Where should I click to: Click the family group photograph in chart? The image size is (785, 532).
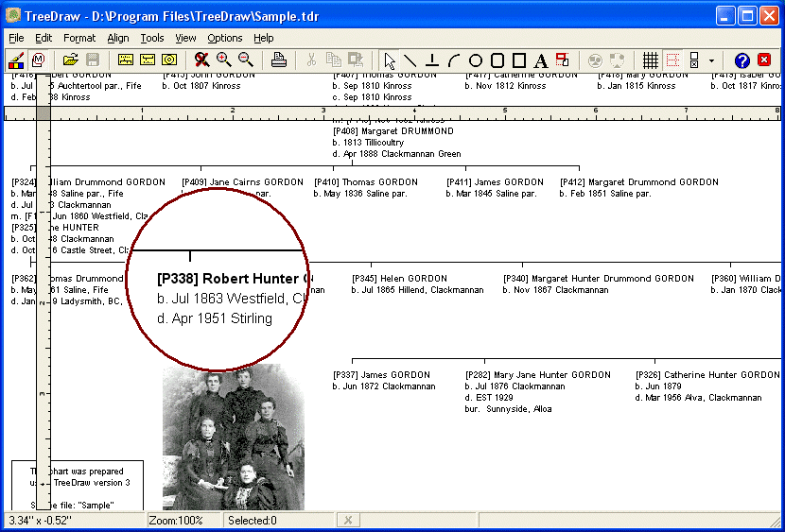(234, 438)
